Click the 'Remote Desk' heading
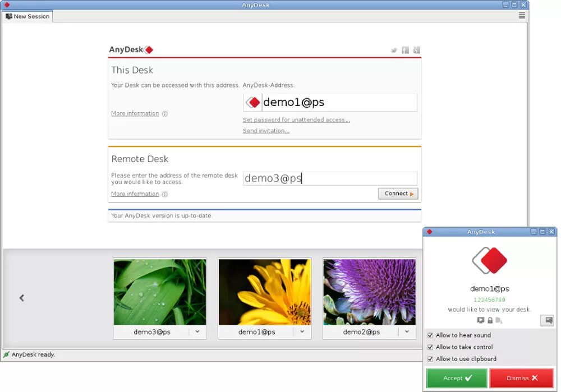 [x=140, y=159]
